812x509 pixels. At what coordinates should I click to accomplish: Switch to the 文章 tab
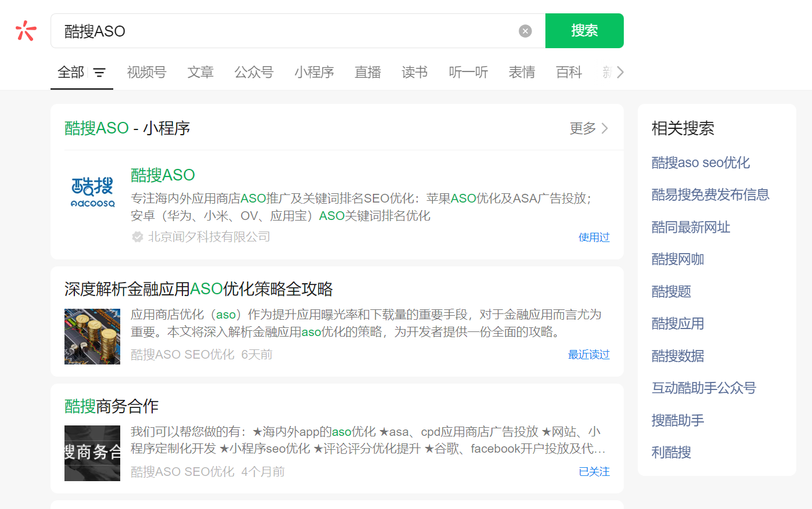click(200, 73)
